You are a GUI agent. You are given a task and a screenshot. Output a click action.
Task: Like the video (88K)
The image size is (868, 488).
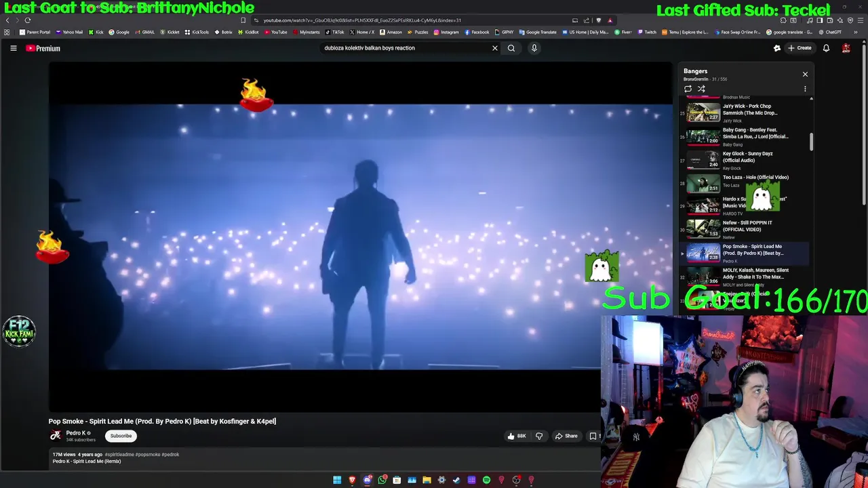[x=517, y=436]
